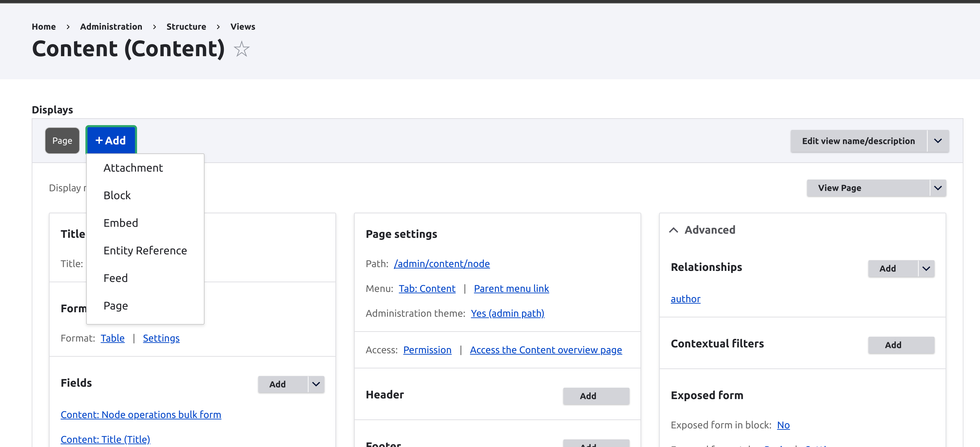Click the star shortcut icon beside title
Viewport: 980px width, 447px height.
pos(241,49)
